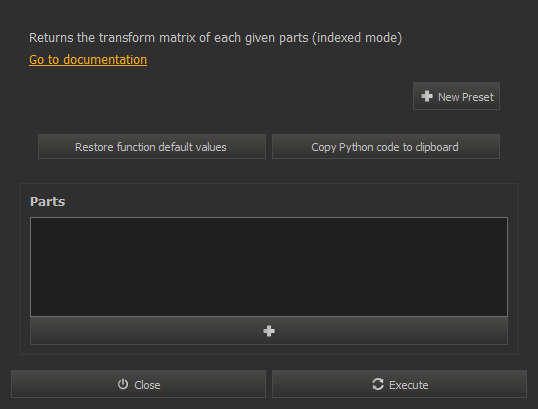Follow the orange documentation hyperlink
538x409 pixels.
click(x=88, y=60)
